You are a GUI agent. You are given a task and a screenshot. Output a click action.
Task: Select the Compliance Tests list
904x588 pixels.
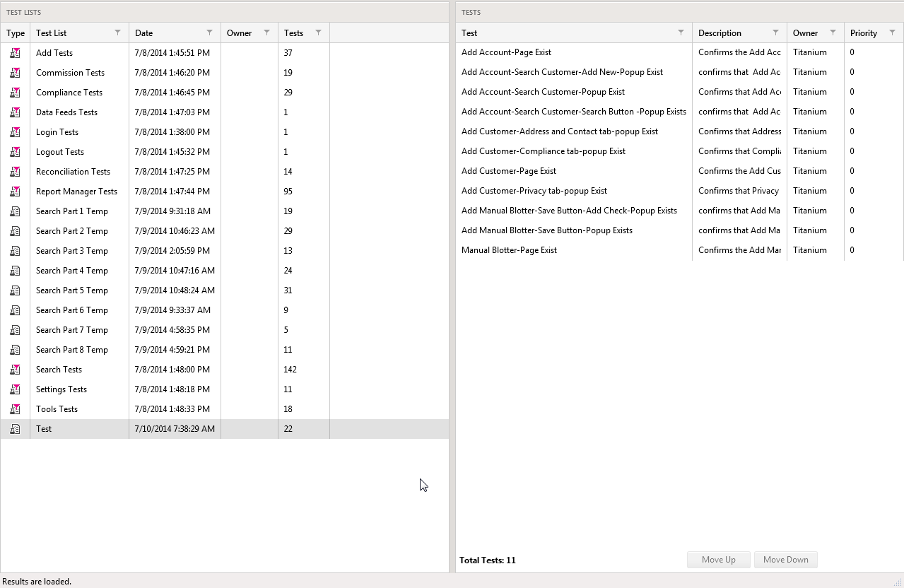point(69,93)
